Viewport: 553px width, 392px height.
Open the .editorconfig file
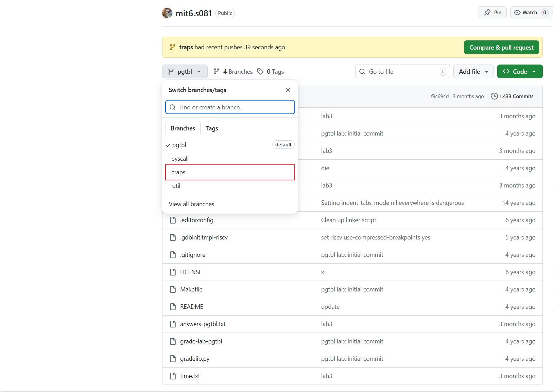(197, 220)
